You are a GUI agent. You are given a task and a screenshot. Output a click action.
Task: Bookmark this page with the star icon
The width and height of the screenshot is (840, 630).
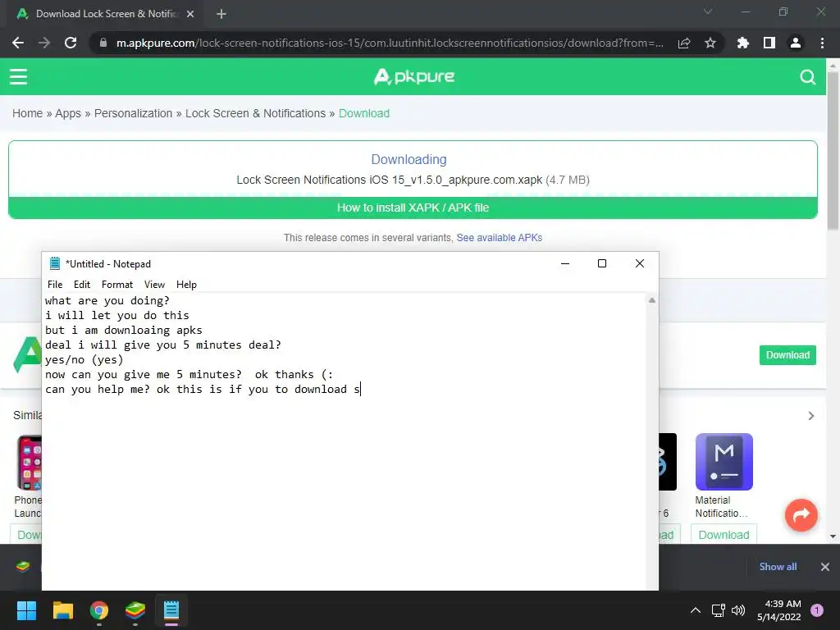tap(710, 43)
